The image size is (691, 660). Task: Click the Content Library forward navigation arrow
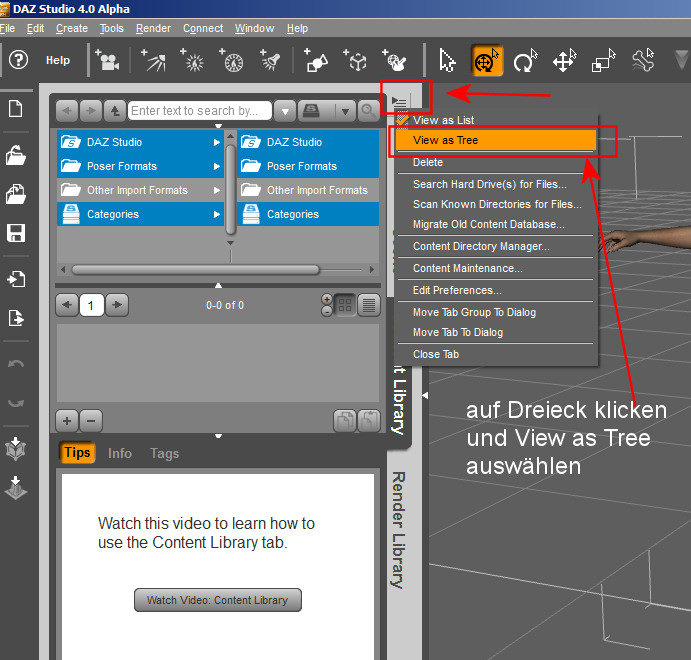91,111
